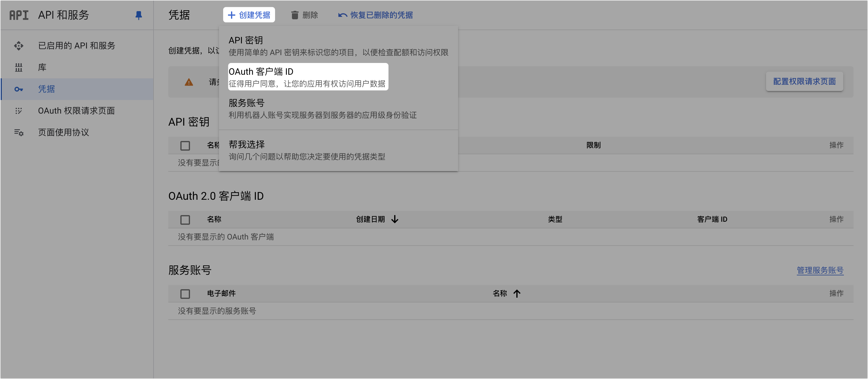The width and height of the screenshot is (868, 379).
Task: Click the API 和服务 sidebar title
Action: (63, 15)
